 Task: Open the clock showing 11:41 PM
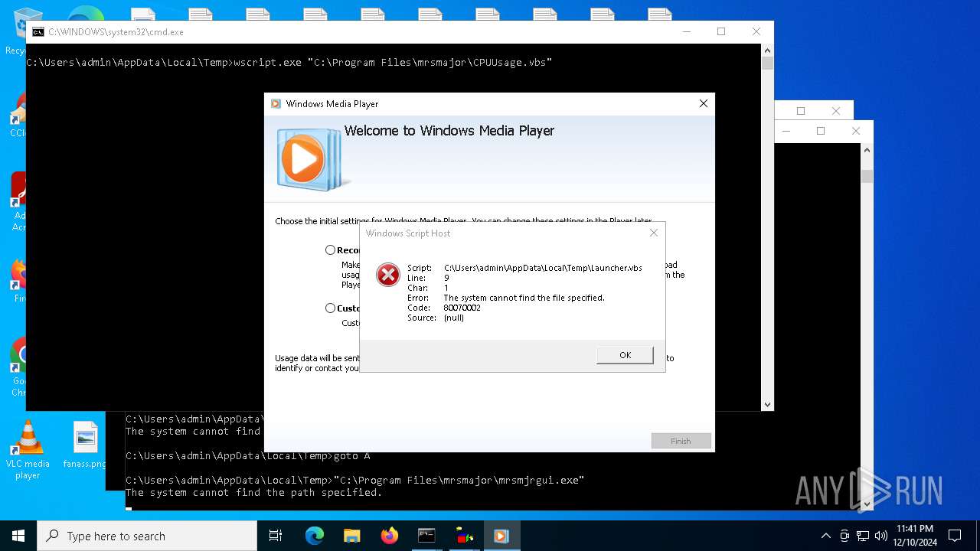pyautogui.click(x=916, y=536)
